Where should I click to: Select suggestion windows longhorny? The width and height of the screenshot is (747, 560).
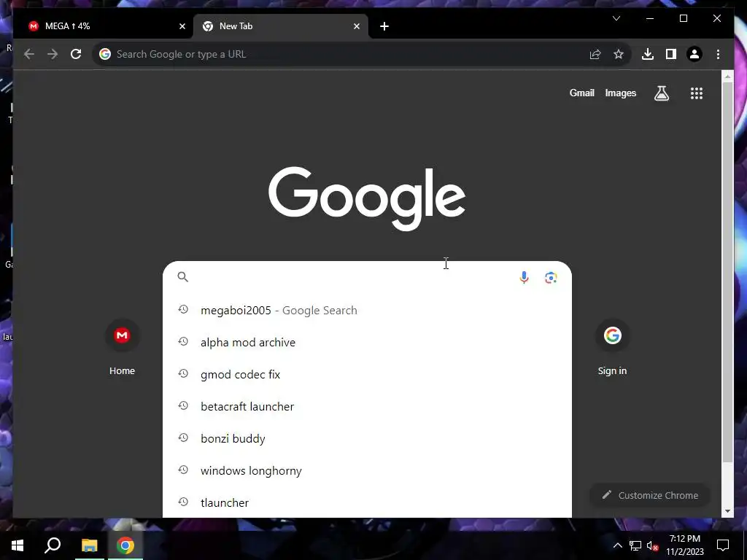pos(367,470)
